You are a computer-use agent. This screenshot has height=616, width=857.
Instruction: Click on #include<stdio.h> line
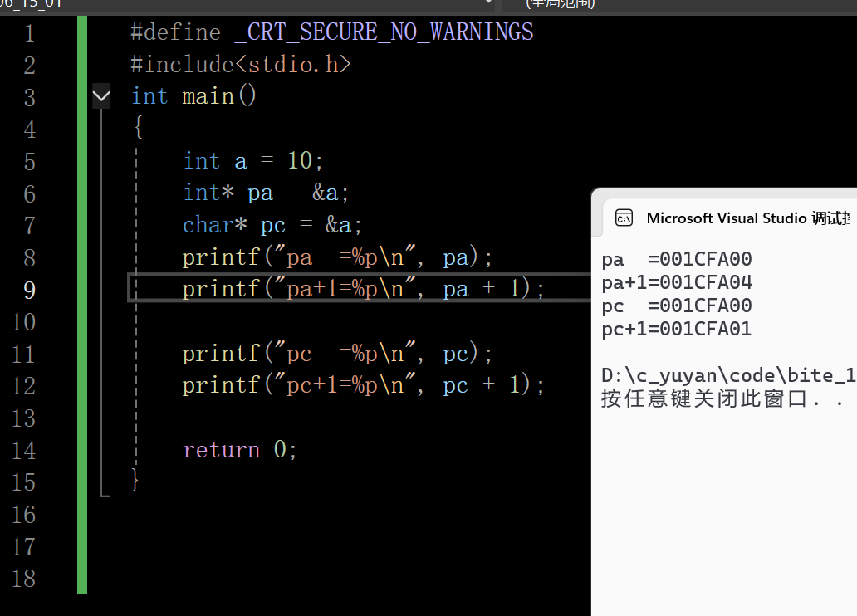pyautogui.click(x=241, y=65)
